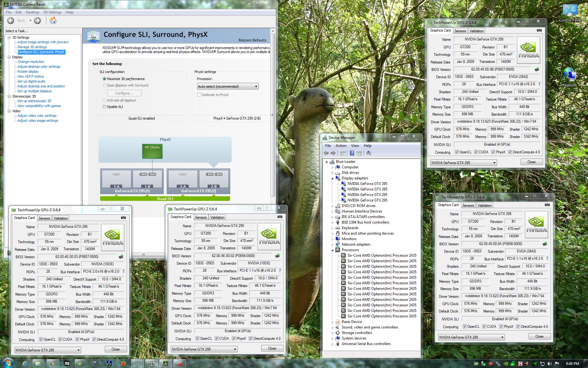Screen dimensions: 588x368
Task: Click the HP ZR24w display box in the diagram
Action: [152, 151]
